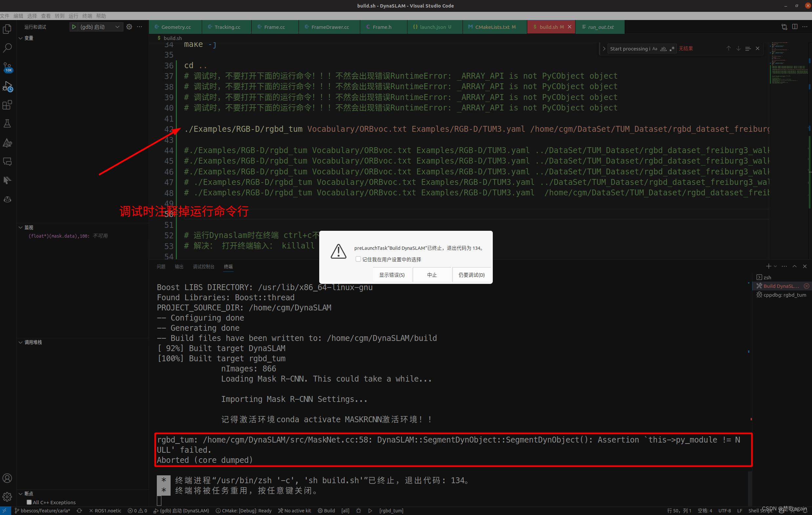
Task: Start debugging with the green play icon
Action: 74,27
